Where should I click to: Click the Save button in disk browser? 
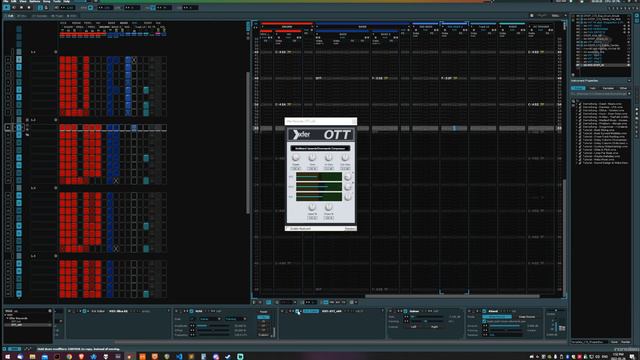(x=614, y=342)
